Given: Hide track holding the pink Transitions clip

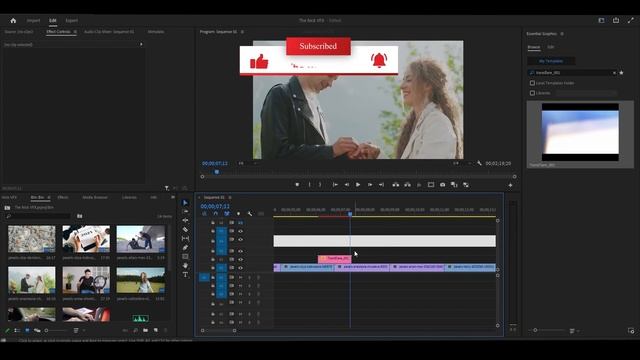Looking at the screenshot, I should pyautogui.click(x=240, y=259).
